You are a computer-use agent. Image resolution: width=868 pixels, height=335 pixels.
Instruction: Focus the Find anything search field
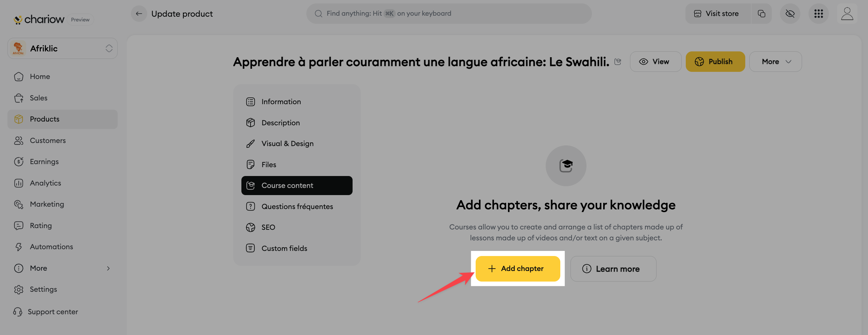pos(449,14)
